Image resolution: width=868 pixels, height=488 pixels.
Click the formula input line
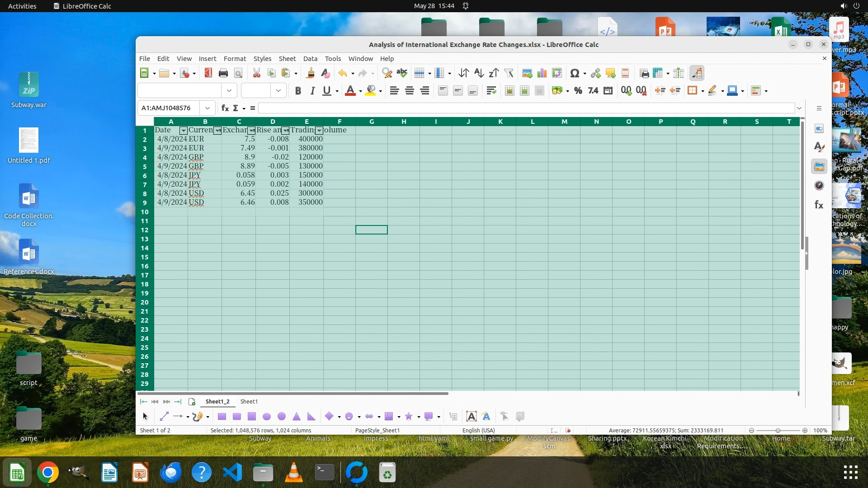[x=524, y=108]
